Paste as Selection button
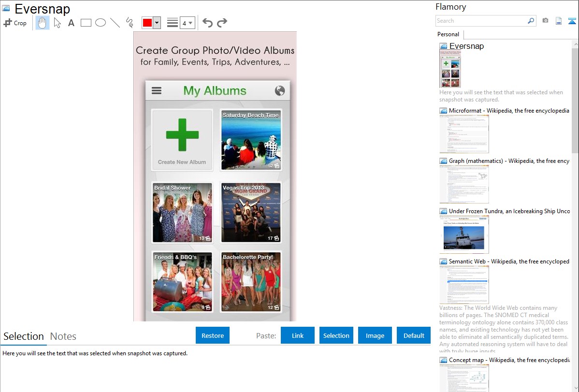 tap(336, 335)
